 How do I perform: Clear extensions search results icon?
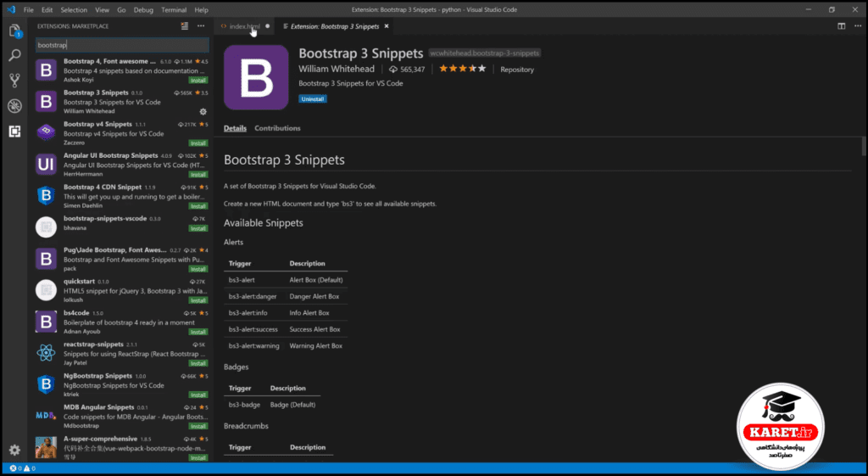[x=184, y=26]
